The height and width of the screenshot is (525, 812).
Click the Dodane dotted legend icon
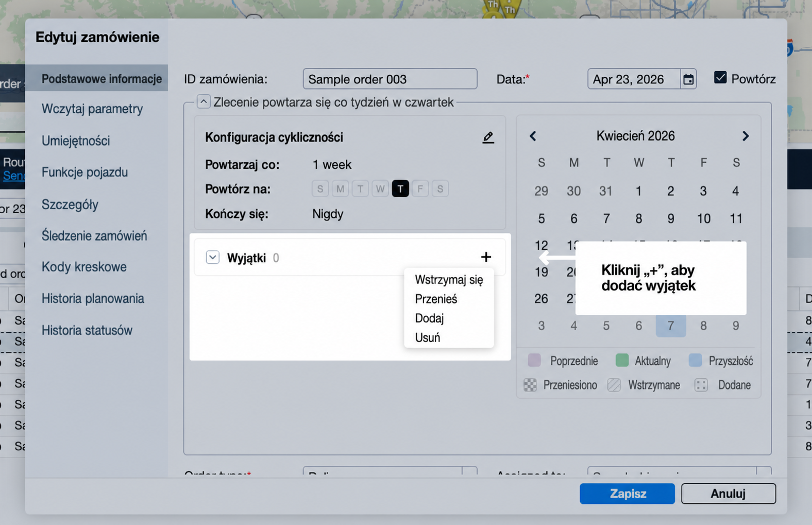[701, 385]
